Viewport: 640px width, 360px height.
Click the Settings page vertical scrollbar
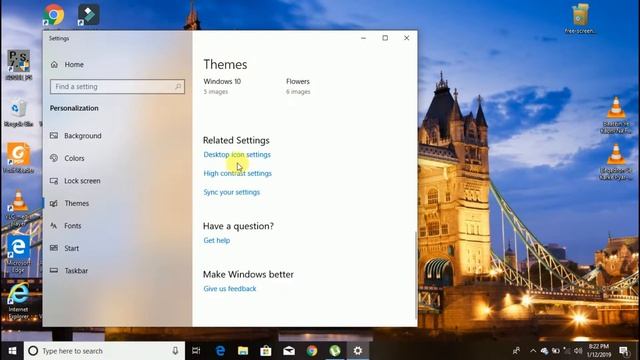click(x=416, y=276)
